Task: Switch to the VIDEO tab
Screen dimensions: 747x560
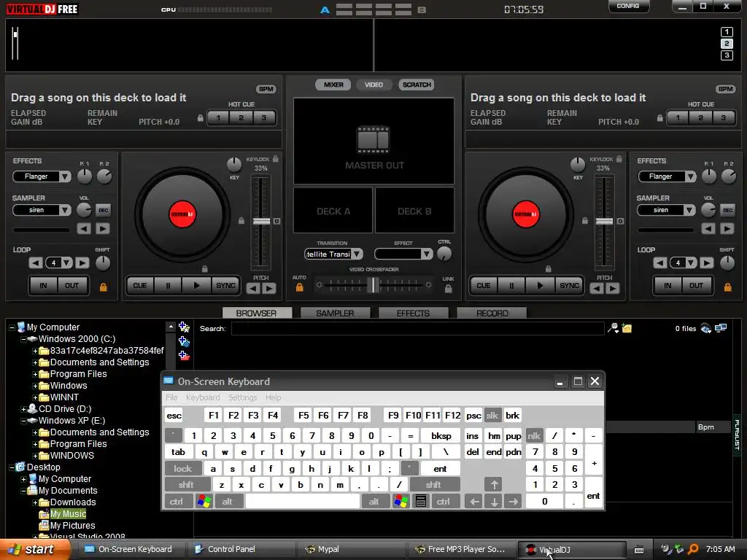Action: click(x=373, y=85)
